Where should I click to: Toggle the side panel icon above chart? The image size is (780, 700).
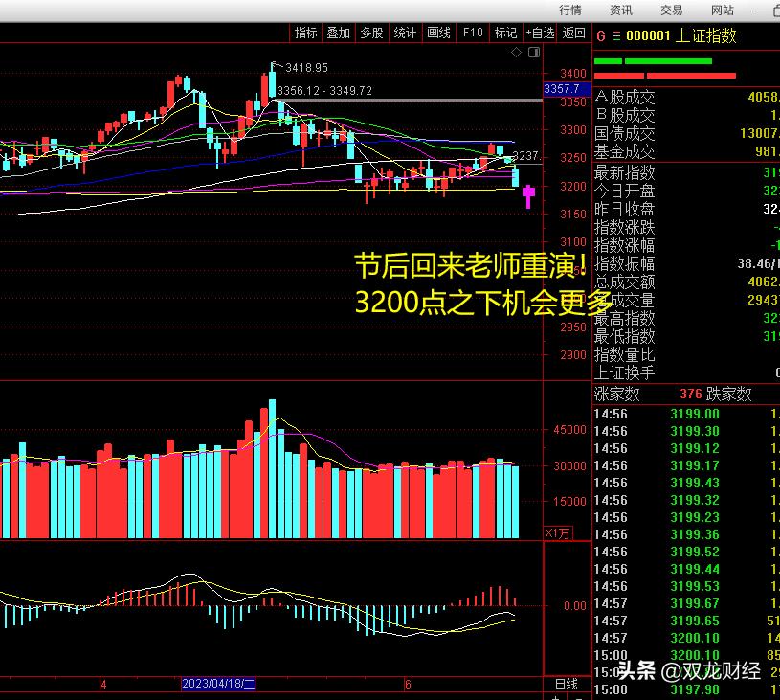pos(534,53)
